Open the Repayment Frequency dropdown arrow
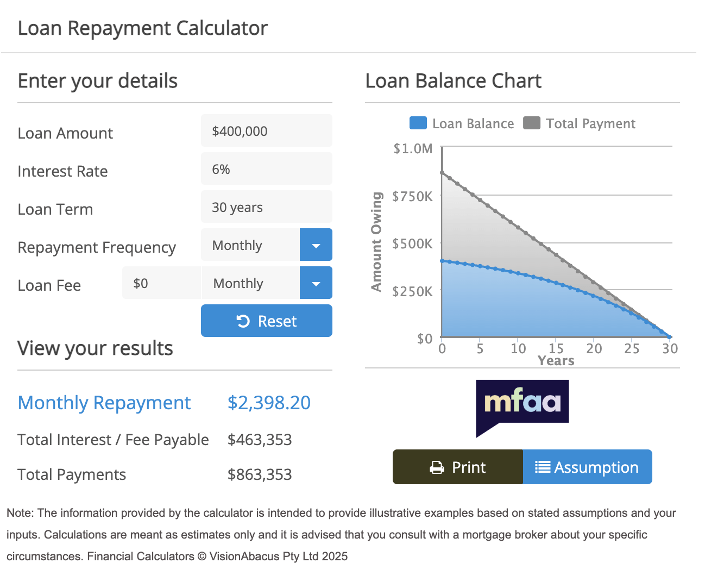The image size is (705, 588). pyautogui.click(x=316, y=245)
